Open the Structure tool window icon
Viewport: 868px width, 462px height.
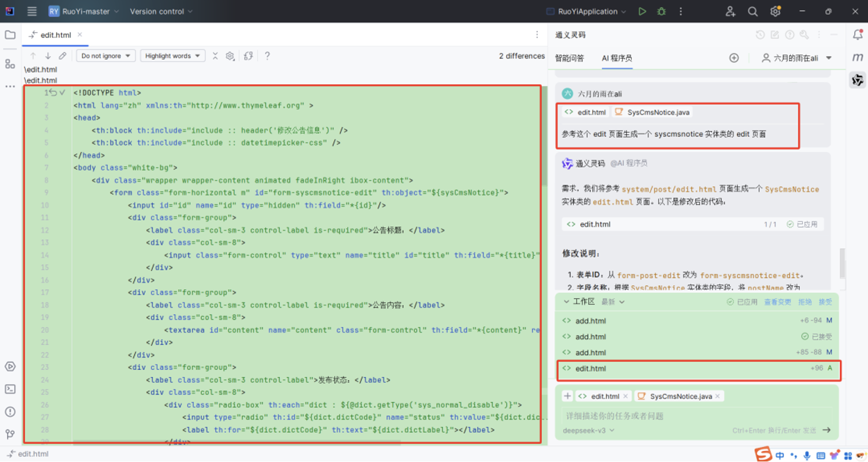pyautogui.click(x=10, y=64)
